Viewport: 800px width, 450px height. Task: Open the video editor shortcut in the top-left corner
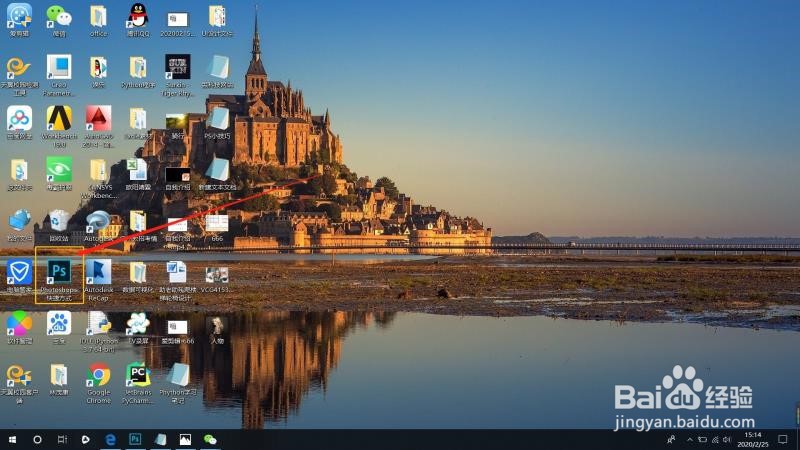point(19,20)
